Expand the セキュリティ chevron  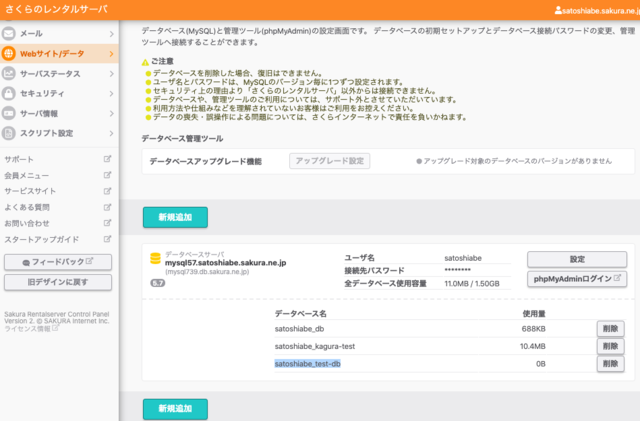(x=111, y=94)
